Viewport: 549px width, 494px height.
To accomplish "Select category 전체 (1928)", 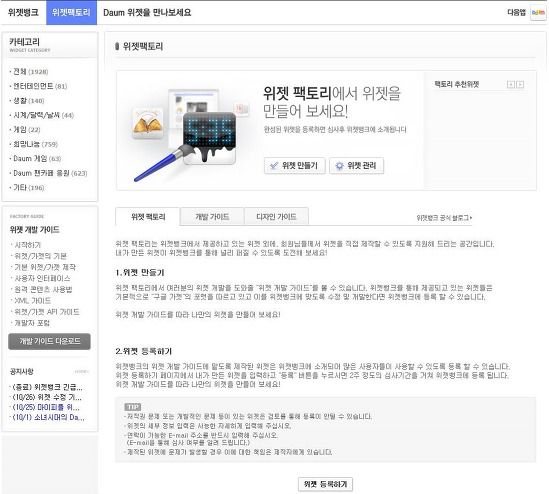I will pyautogui.click(x=30, y=72).
